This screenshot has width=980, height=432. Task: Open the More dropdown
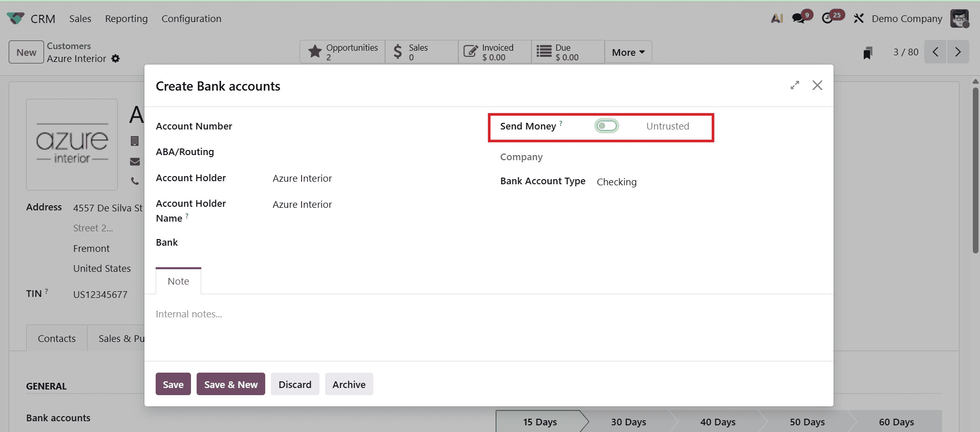[628, 52]
